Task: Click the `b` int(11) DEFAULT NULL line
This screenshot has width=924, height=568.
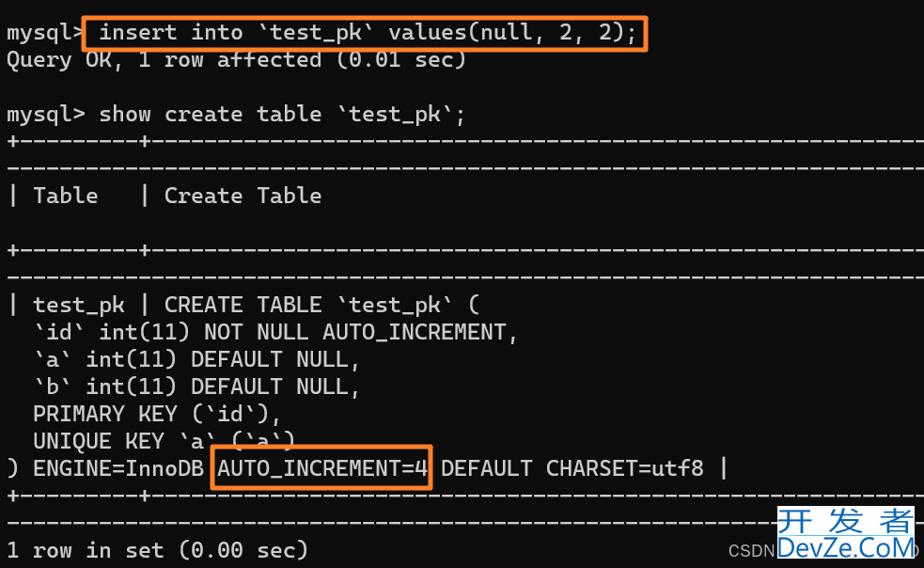Action: 196,387
